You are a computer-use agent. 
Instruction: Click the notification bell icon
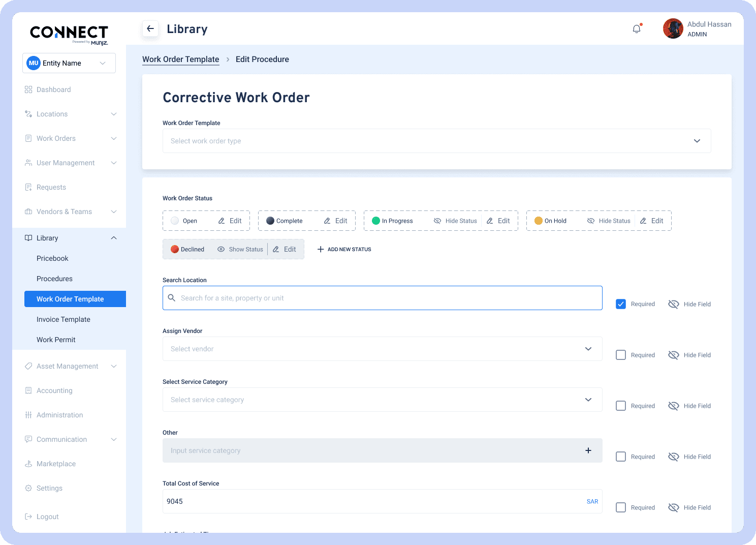click(637, 29)
